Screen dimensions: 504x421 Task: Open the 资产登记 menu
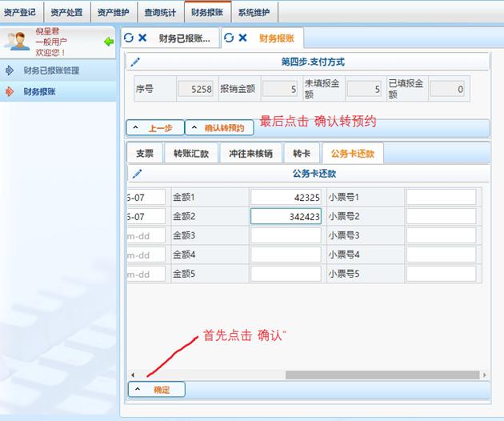pos(20,12)
